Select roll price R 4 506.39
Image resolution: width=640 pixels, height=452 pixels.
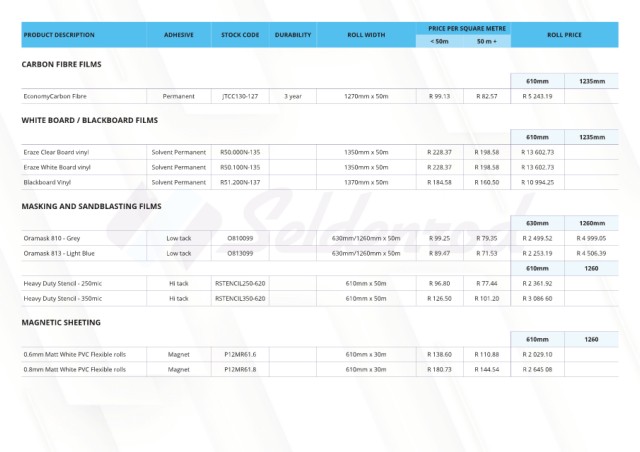click(591, 253)
